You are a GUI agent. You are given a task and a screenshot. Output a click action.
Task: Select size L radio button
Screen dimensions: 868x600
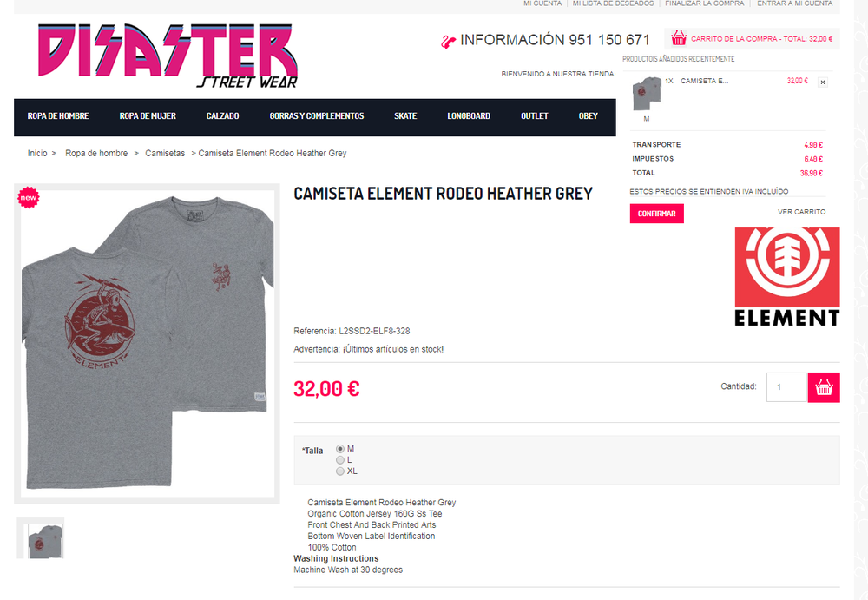[x=340, y=460]
